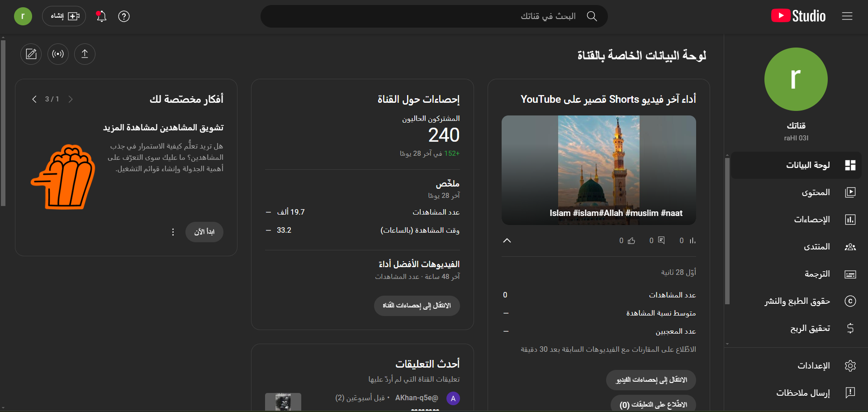Click the Islam #islam#Allah video title
868x412 pixels.
pos(616,213)
